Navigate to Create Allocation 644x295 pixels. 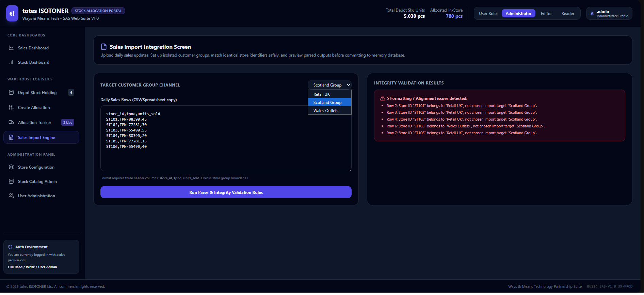(41, 108)
